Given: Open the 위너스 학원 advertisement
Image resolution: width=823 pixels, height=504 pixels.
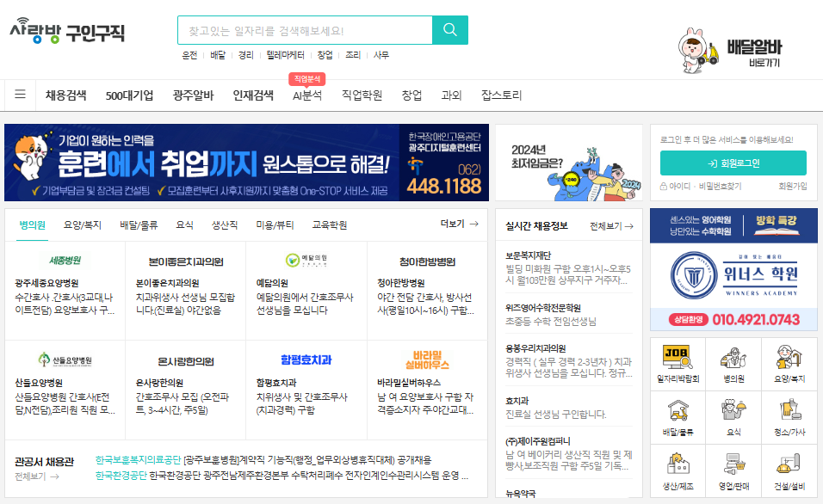Looking at the screenshot, I should click(x=733, y=269).
